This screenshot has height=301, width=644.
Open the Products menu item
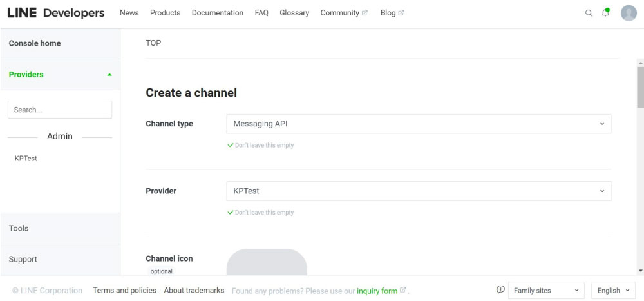[165, 13]
